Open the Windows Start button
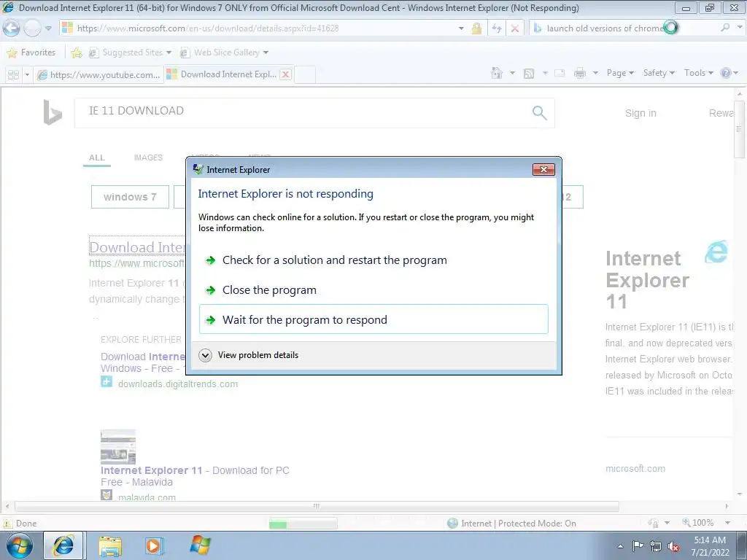Screen dimensions: 747x560 point(20,545)
